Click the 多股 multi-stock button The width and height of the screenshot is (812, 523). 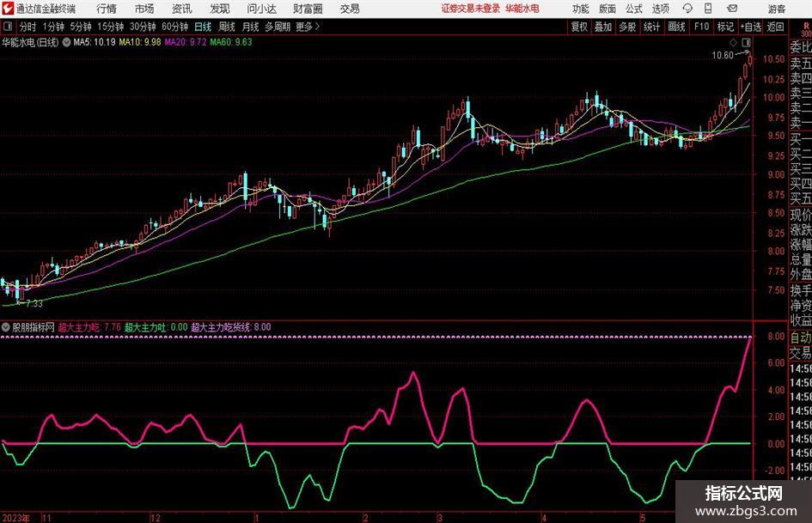pos(627,27)
